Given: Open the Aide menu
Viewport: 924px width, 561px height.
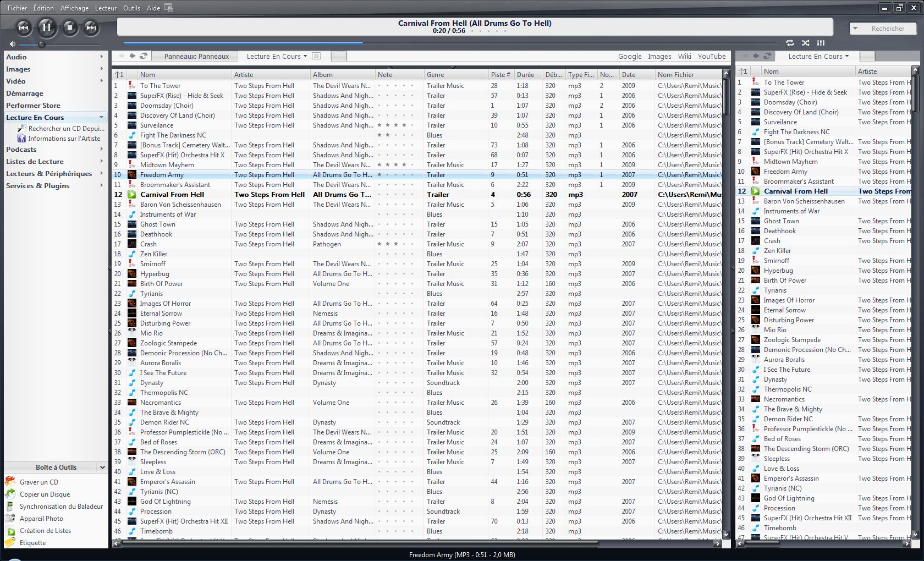Looking at the screenshot, I should pos(153,8).
